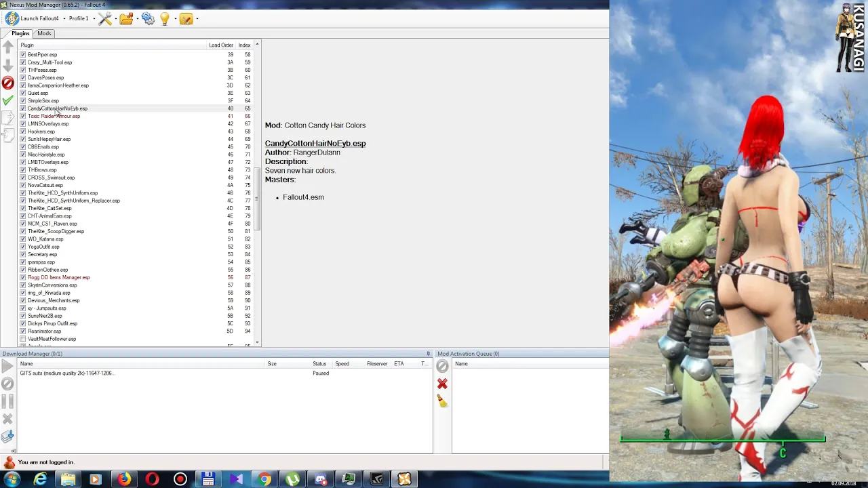Expand the tools icon dropdown arrow
This screenshot has height=488, width=868.
pos(116,19)
